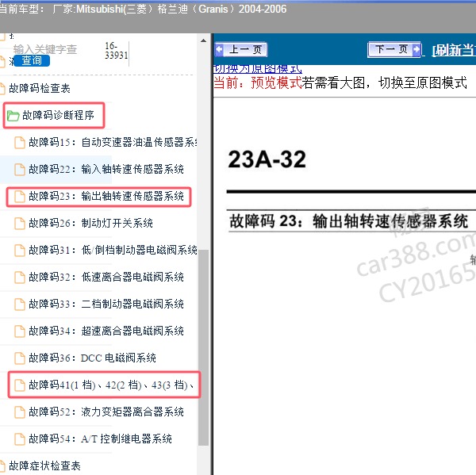The height and width of the screenshot is (475, 476).
Task: Open the 故障症状检查表 tree entry
Action: pos(44,465)
